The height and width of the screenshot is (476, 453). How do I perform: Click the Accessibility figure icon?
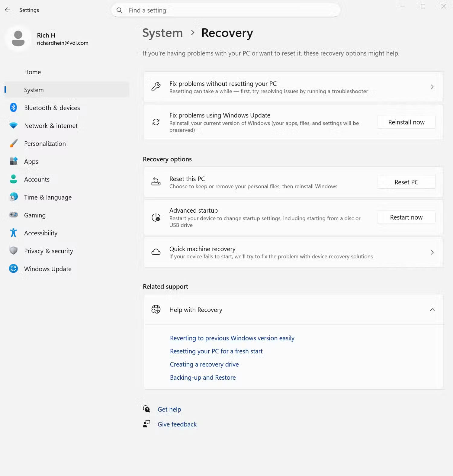(x=13, y=233)
